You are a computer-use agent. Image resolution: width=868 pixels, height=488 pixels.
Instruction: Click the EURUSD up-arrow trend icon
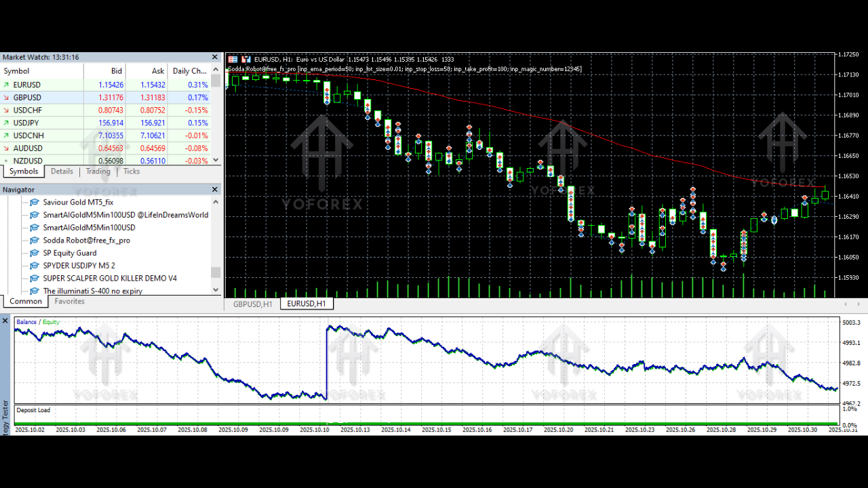click(x=7, y=85)
